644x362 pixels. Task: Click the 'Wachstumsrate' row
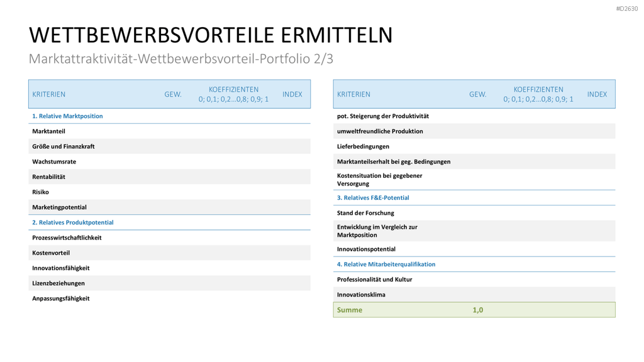[x=169, y=162]
